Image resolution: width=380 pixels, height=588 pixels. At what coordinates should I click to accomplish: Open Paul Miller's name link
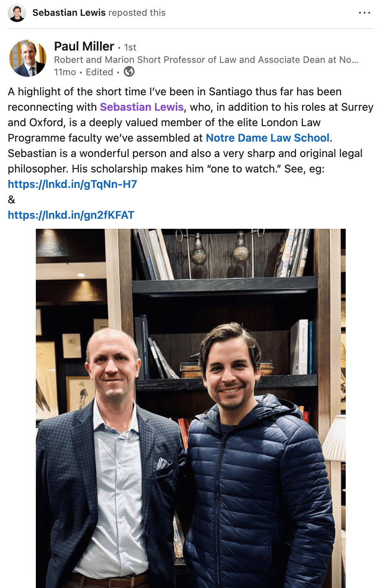[x=84, y=46]
